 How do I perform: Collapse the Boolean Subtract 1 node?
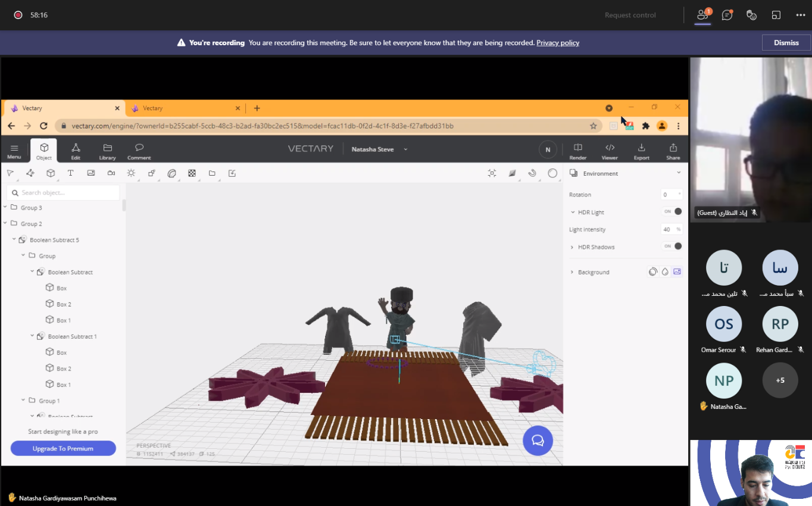click(33, 336)
